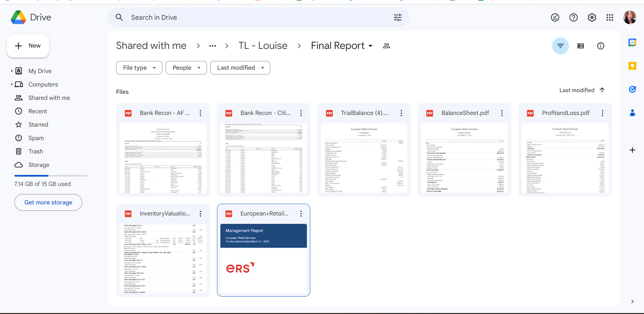Open the Google apps grid
This screenshot has width=644, height=314.
pyautogui.click(x=610, y=17)
